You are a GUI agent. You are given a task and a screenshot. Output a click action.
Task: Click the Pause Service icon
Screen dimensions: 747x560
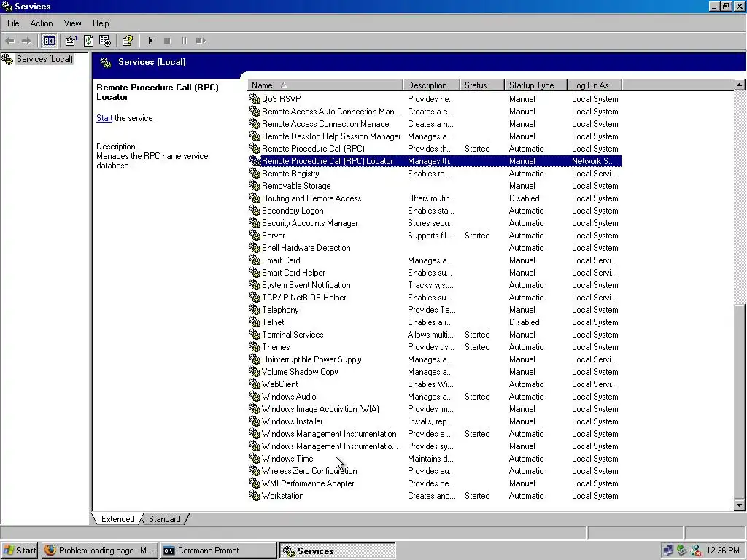pos(184,41)
